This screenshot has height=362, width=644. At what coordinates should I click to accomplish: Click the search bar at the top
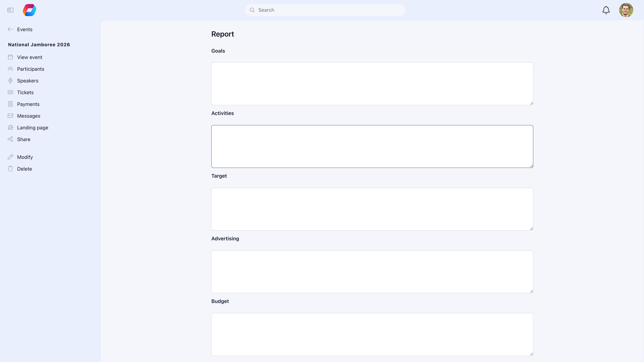click(325, 10)
